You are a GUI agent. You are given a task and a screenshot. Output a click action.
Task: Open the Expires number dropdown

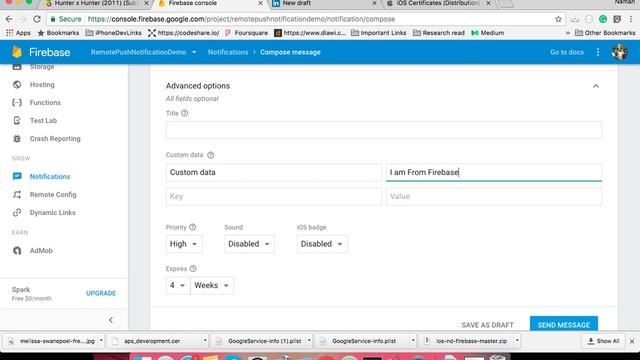pos(178,285)
